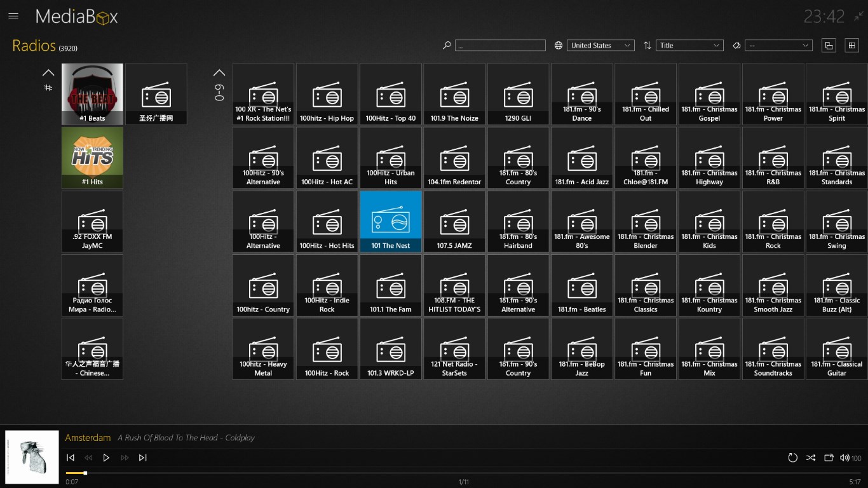
Task: Select the 181.fm - Awesome 80's station
Action: 581,222
